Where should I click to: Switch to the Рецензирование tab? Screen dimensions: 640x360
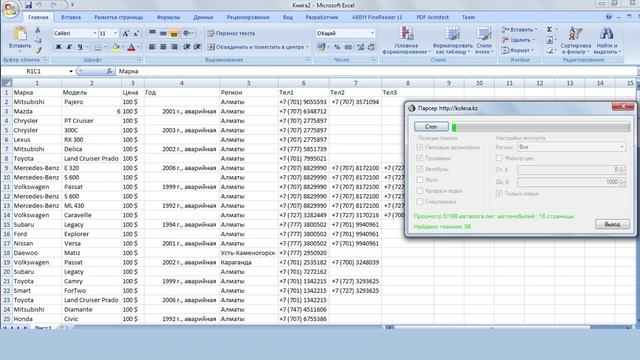[248, 17]
